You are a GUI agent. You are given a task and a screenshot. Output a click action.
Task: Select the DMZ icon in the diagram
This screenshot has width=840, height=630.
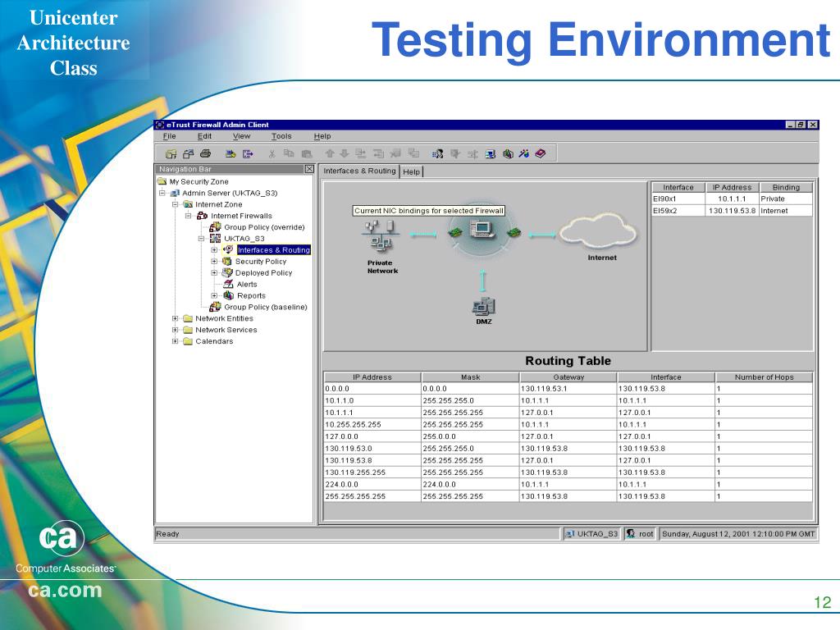point(484,306)
